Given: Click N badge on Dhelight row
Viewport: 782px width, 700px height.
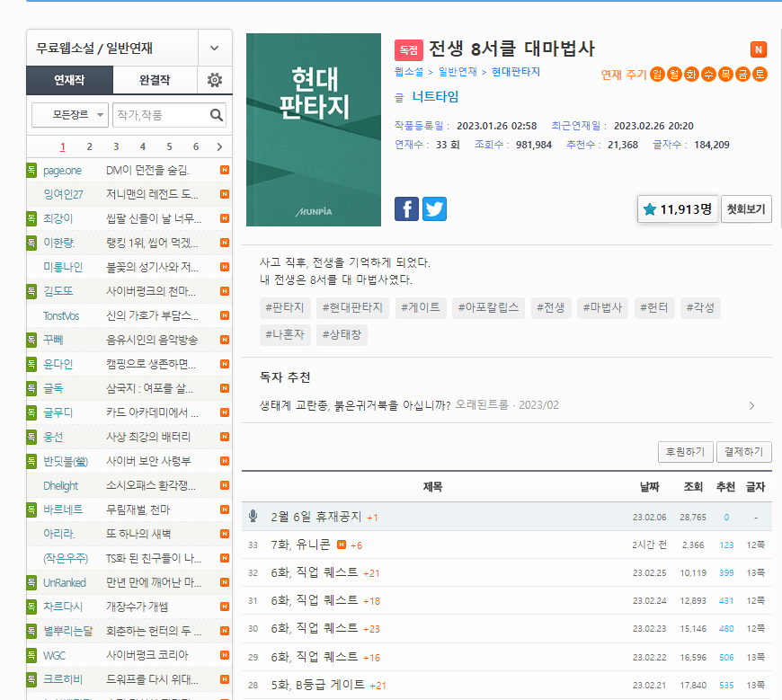Looking at the screenshot, I should click(225, 485).
